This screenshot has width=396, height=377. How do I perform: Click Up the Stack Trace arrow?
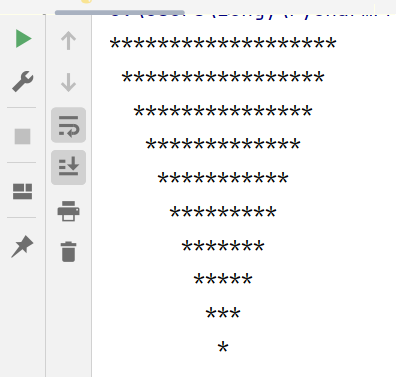[68, 41]
